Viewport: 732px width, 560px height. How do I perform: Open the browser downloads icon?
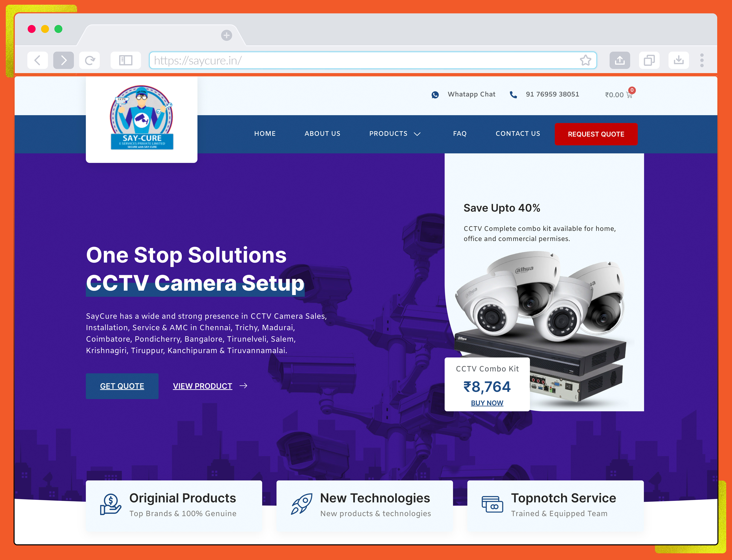(x=678, y=60)
